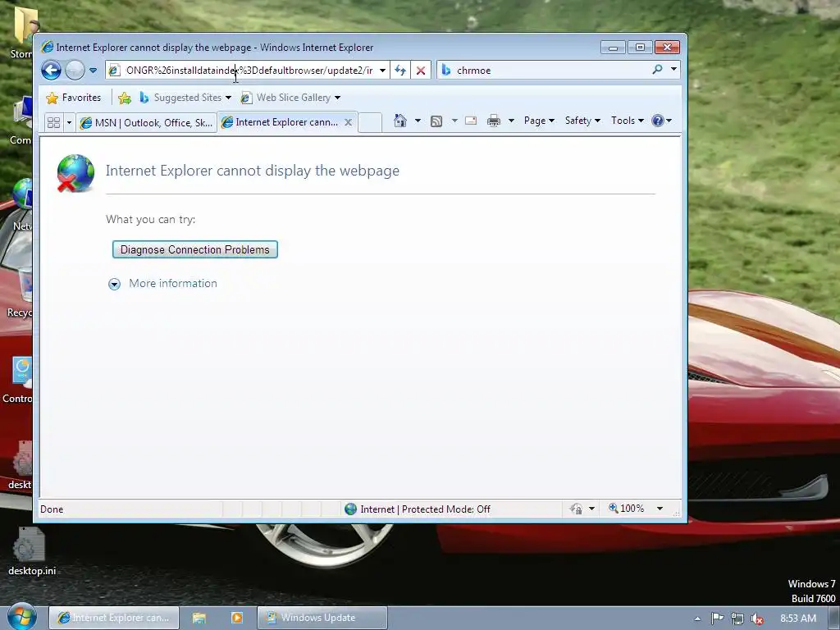Go back with the Back arrow button
840x630 pixels.
coord(52,71)
